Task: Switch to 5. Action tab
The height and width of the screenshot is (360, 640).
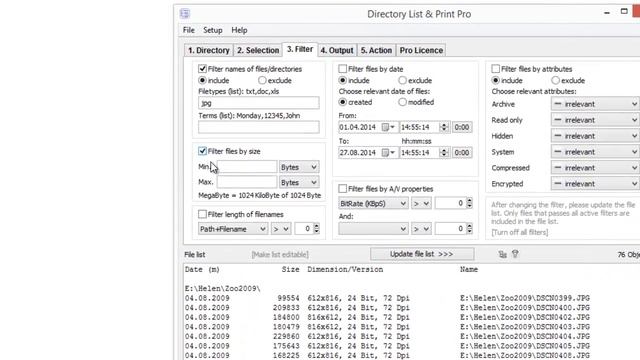Action: click(376, 50)
